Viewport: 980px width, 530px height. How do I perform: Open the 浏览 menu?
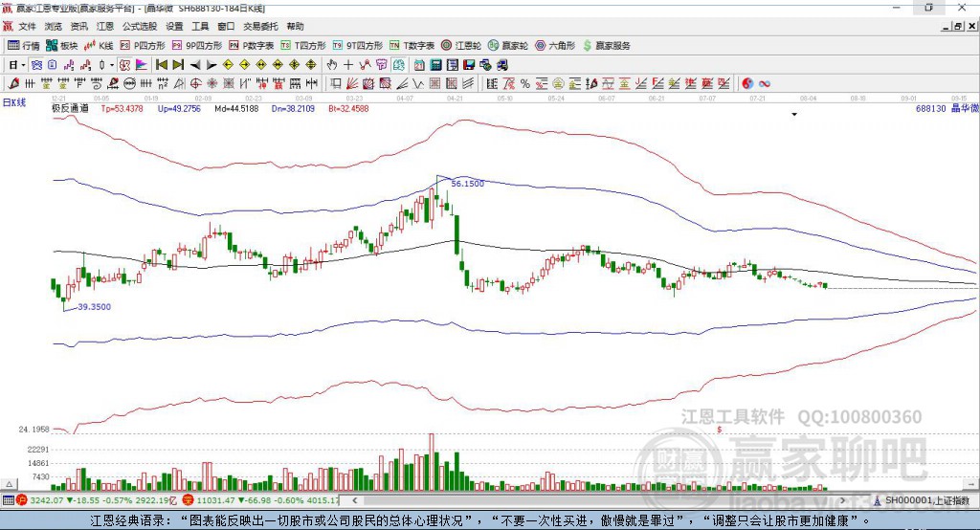tap(54, 26)
